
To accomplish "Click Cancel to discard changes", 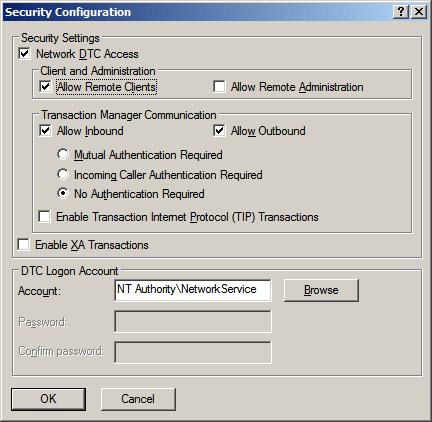I will 138,399.
